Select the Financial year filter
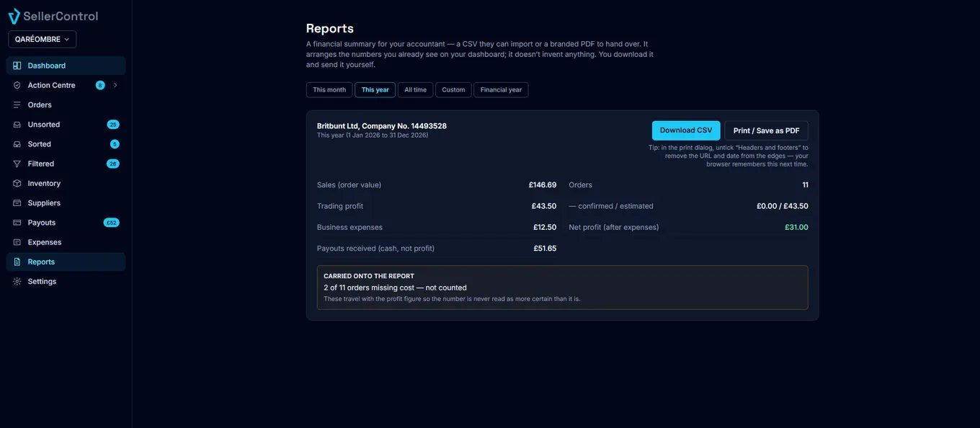The image size is (980, 428). click(501, 90)
